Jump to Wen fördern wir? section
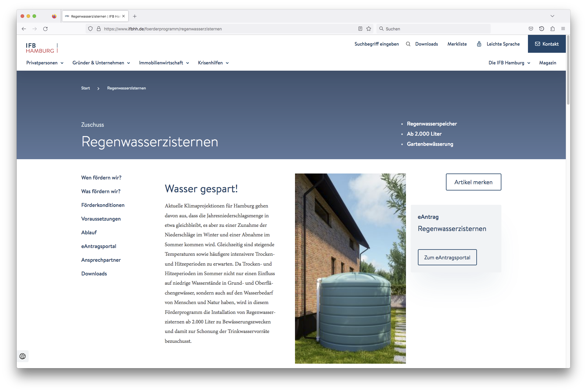587x392 pixels. coord(101,178)
